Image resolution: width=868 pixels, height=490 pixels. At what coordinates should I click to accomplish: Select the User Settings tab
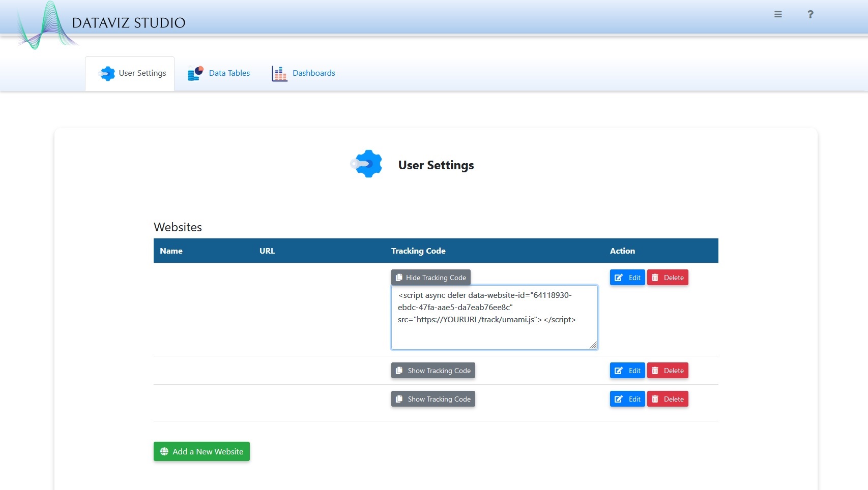pos(130,74)
